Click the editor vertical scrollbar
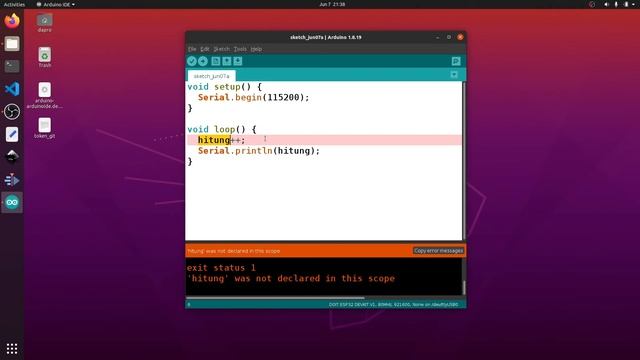Screen dimensions: 640x360 click(x=464, y=161)
